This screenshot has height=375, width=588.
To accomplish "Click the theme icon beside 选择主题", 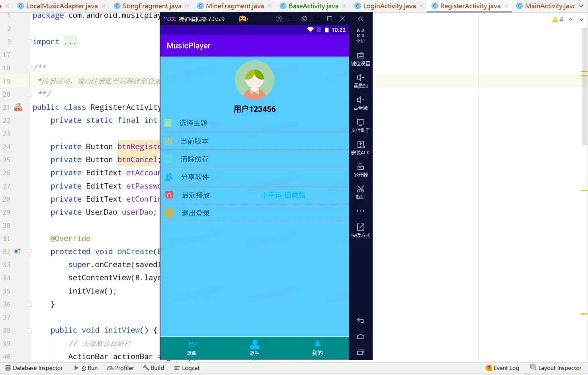I will click(168, 123).
